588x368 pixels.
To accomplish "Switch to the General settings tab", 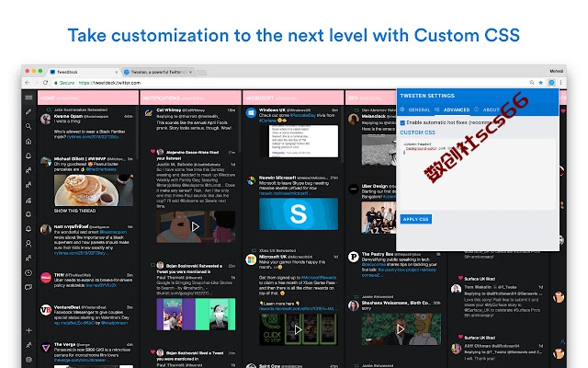I will [x=419, y=109].
